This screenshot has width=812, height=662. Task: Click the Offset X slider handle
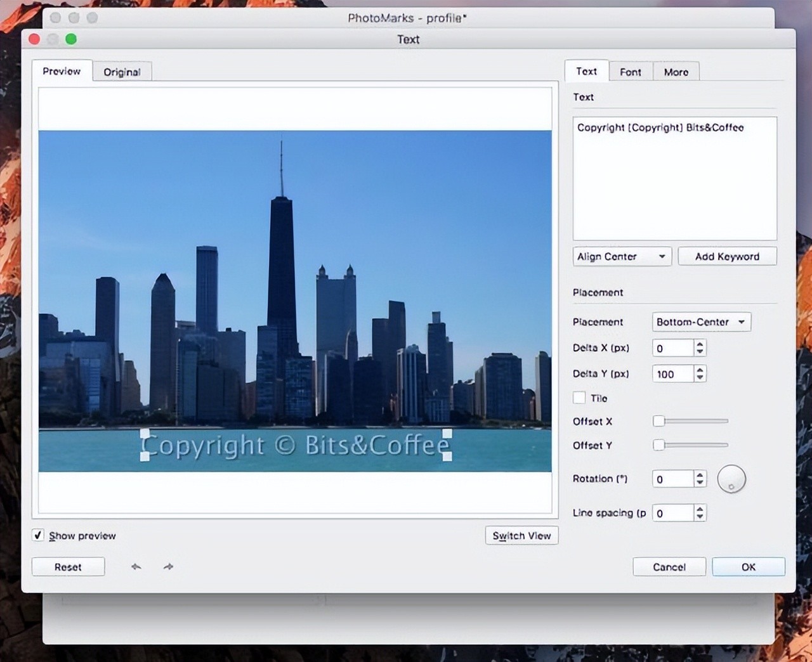point(659,421)
